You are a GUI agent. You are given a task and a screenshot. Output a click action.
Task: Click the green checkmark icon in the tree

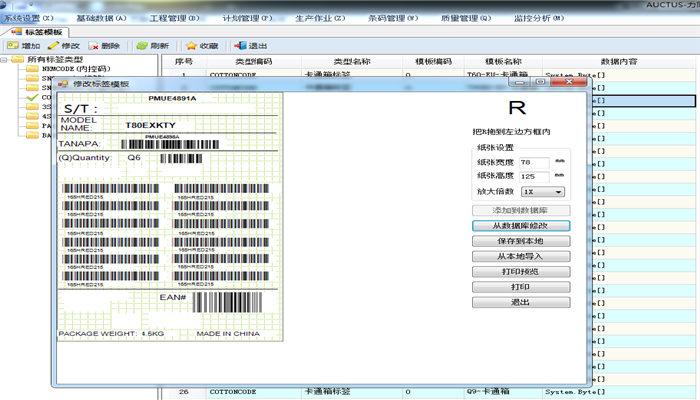click(x=32, y=97)
